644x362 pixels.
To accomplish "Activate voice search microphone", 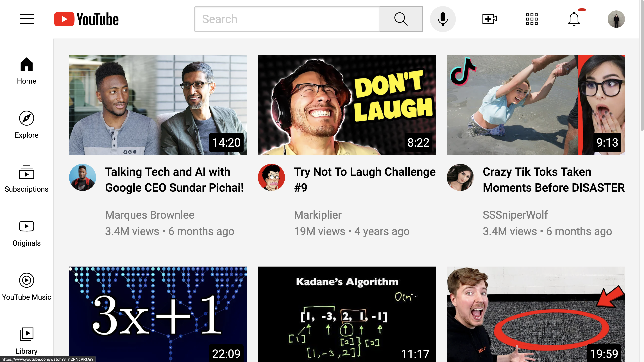I will (x=443, y=19).
